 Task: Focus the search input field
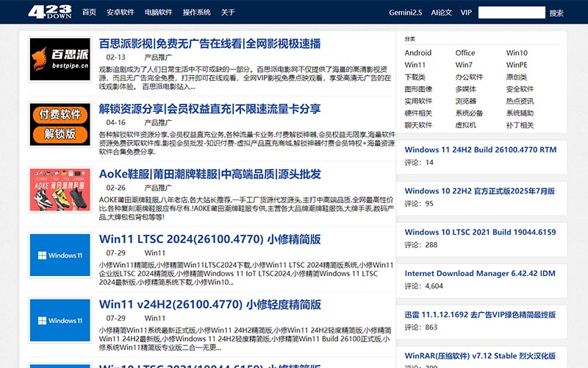coord(512,13)
